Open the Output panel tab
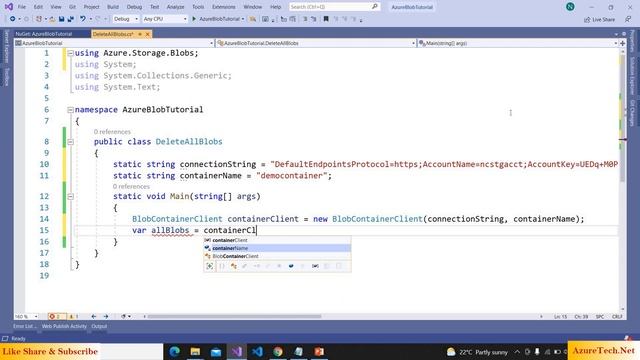 99,326
